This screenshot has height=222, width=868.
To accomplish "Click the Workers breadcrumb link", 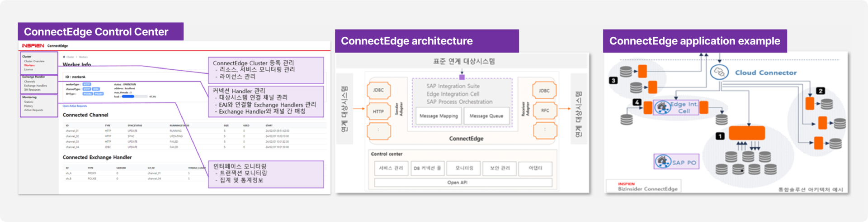I will point(83,57).
